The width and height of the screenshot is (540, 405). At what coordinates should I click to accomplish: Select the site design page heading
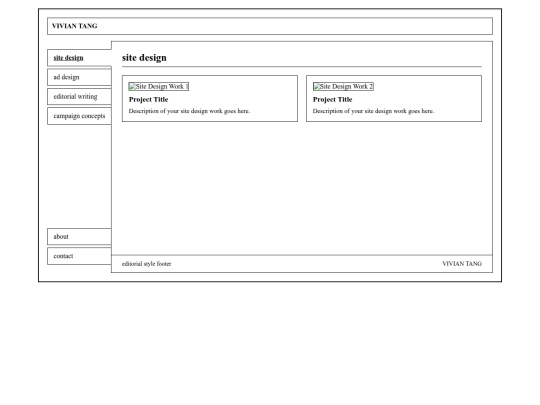(144, 58)
